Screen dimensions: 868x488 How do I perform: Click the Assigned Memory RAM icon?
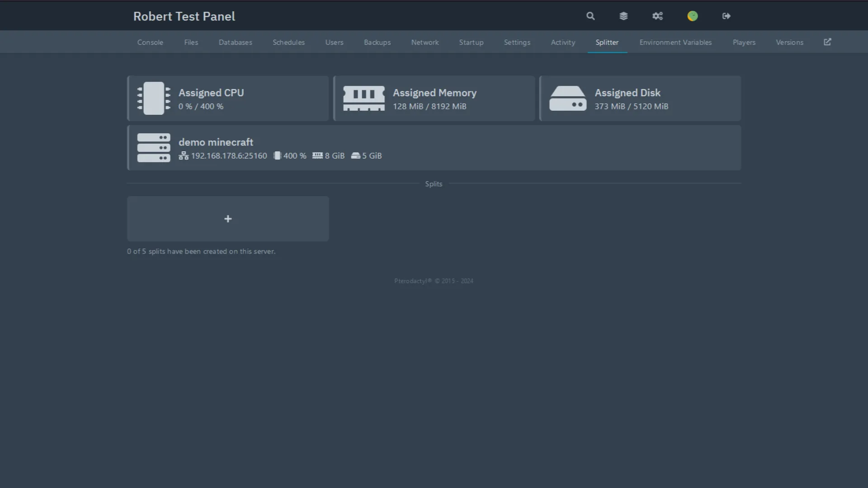[363, 98]
